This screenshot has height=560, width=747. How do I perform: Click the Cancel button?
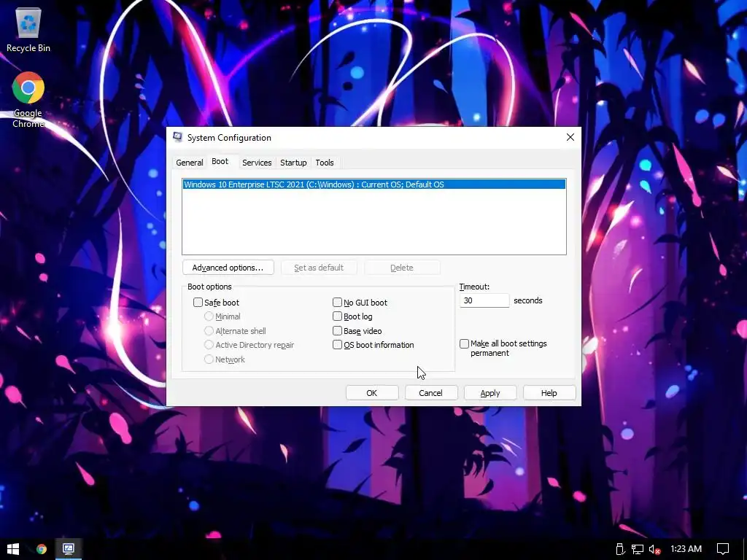coord(430,393)
